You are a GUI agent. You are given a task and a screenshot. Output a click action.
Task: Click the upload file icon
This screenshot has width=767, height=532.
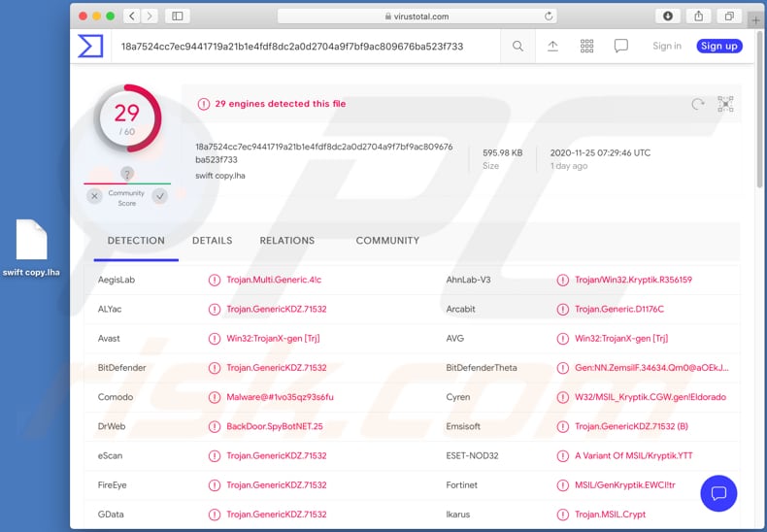coord(552,46)
